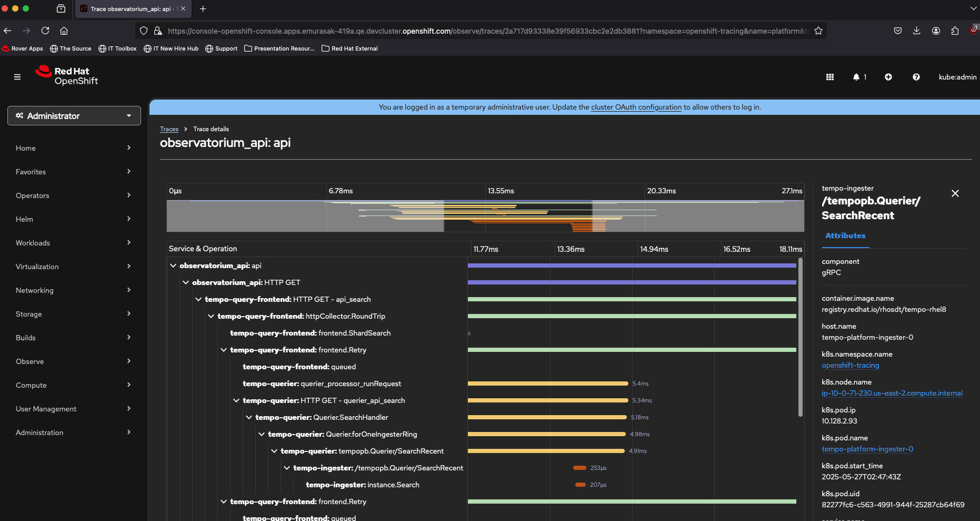The width and height of the screenshot is (980, 521).
Task: Expand the Operators navigation section
Action: [74, 195]
